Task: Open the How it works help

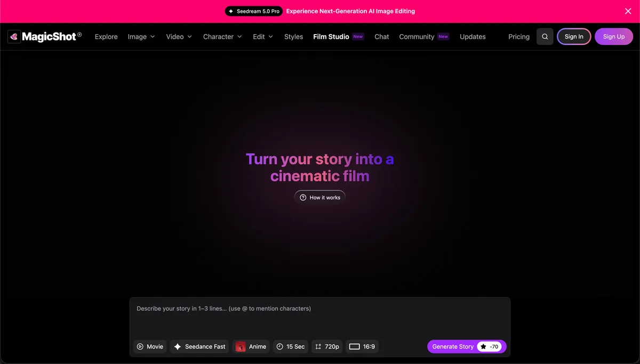Action: (320, 197)
